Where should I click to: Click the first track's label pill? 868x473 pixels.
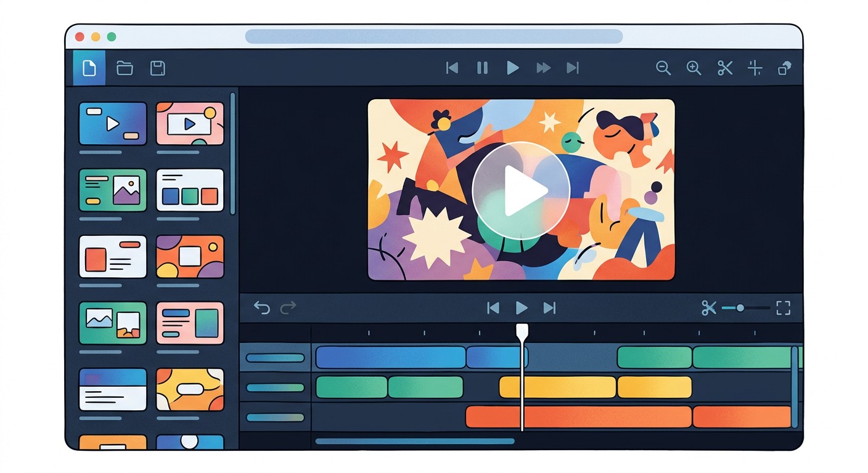click(x=275, y=358)
